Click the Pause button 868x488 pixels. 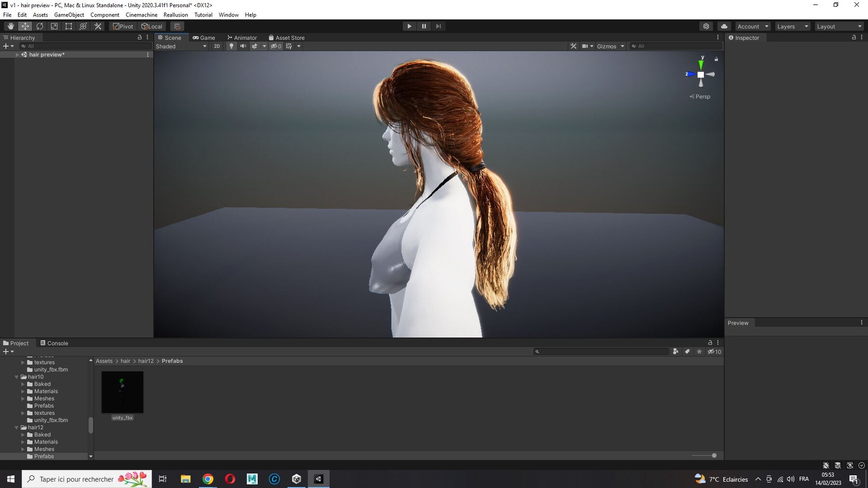pos(424,26)
